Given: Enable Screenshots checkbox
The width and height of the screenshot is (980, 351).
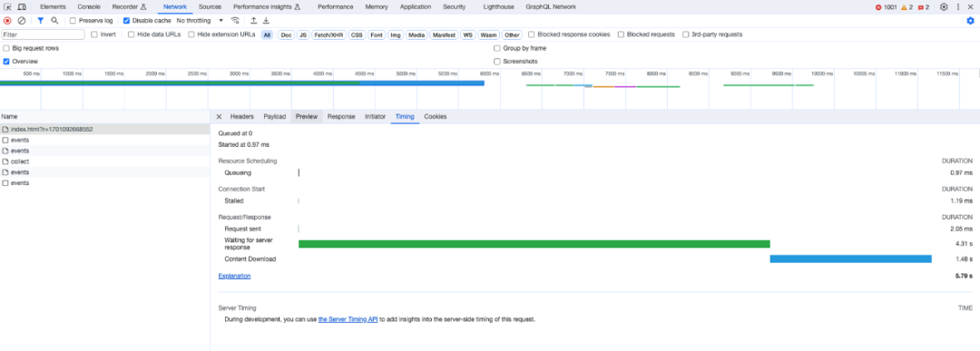Looking at the screenshot, I should tap(497, 62).
